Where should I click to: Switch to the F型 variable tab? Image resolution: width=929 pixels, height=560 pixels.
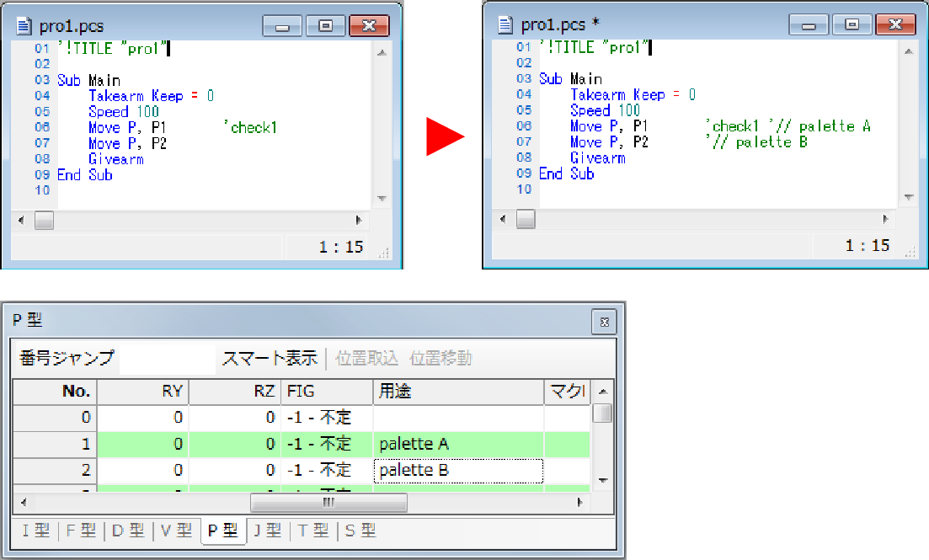click(x=82, y=531)
